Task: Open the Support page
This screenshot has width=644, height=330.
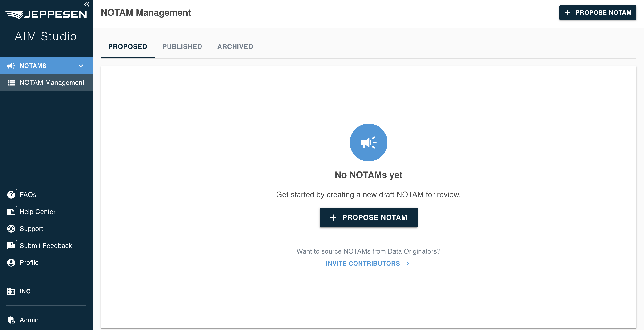Action: tap(31, 229)
